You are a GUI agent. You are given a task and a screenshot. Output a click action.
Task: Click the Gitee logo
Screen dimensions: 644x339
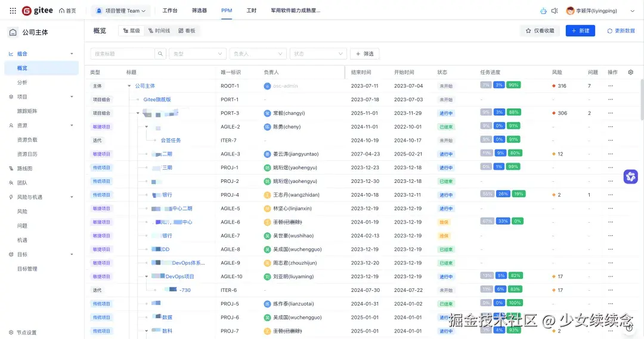(38, 11)
